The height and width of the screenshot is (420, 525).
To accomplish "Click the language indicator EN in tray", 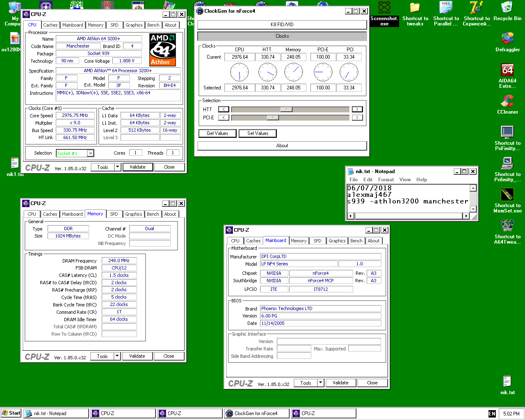I will pos(492,413).
